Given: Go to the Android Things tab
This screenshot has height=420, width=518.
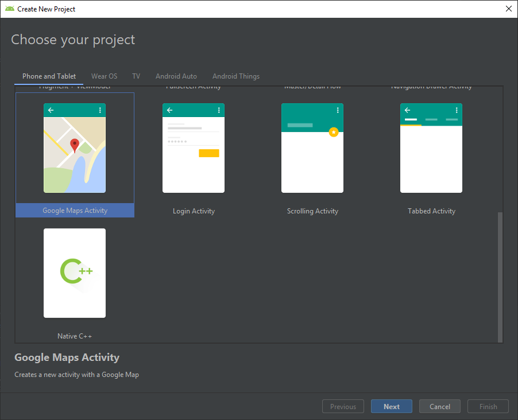Looking at the screenshot, I should [x=235, y=76].
